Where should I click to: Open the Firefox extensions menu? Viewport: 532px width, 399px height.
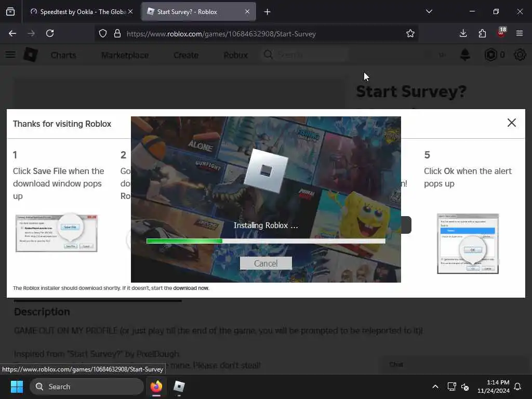[x=482, y=33]
